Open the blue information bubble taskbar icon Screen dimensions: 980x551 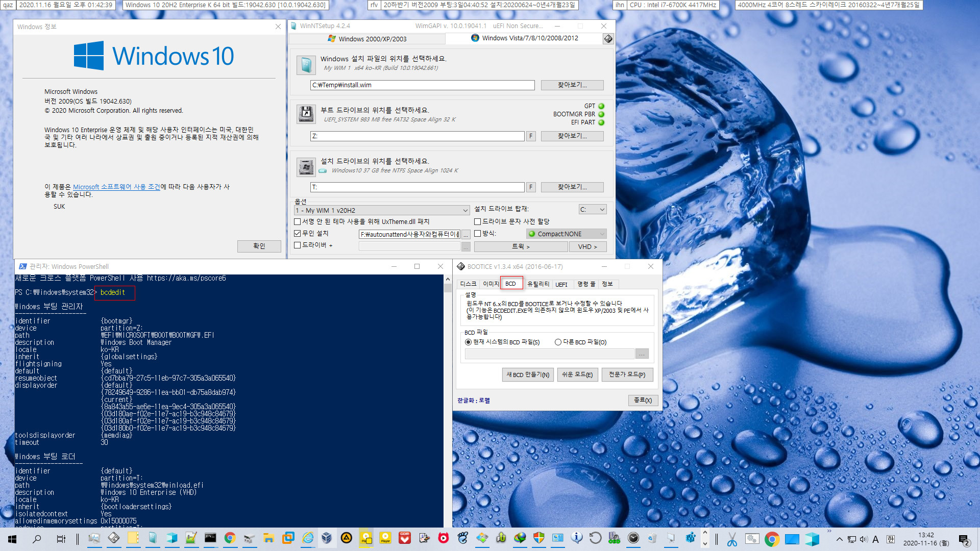point(577,538)
